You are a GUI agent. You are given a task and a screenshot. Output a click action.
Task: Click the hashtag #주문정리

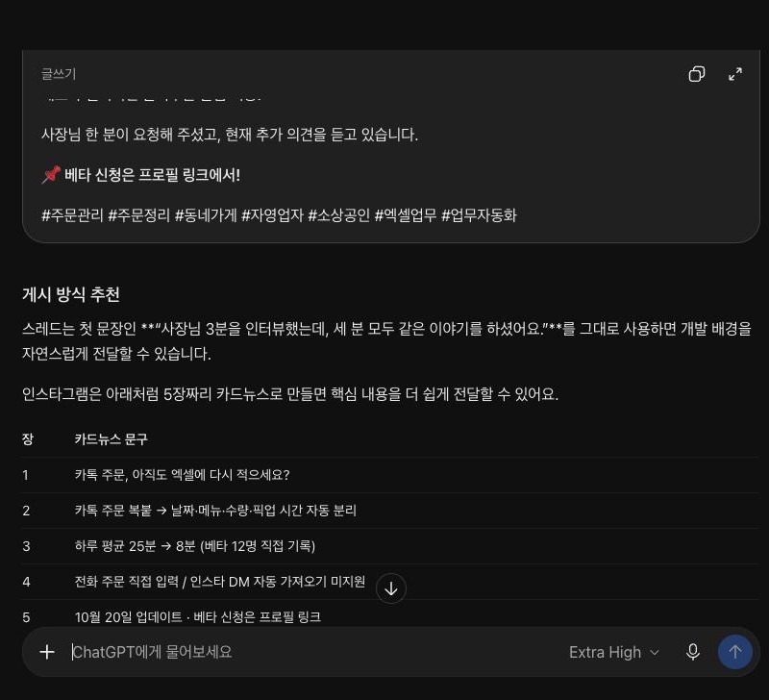[138, 215]
